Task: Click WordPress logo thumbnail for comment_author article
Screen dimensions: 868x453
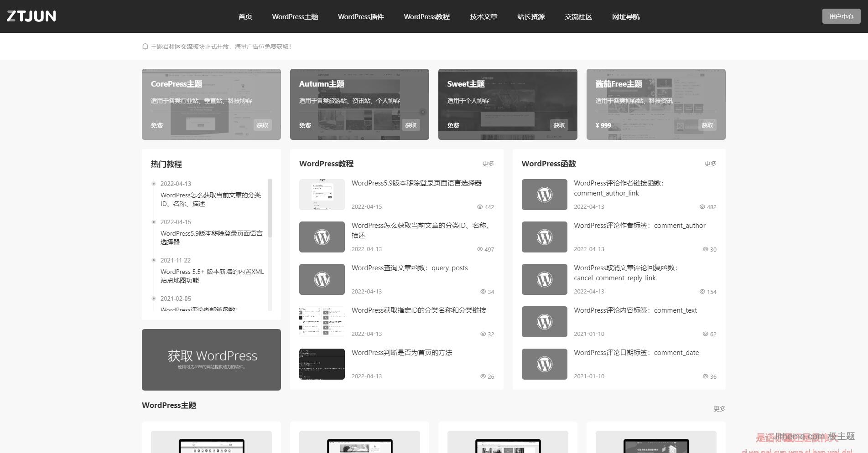Action: (544, 237)
